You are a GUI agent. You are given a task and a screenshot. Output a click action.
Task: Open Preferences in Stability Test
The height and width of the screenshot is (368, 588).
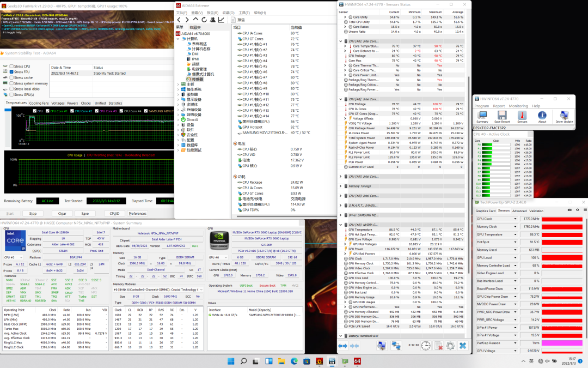coord(138,213)
